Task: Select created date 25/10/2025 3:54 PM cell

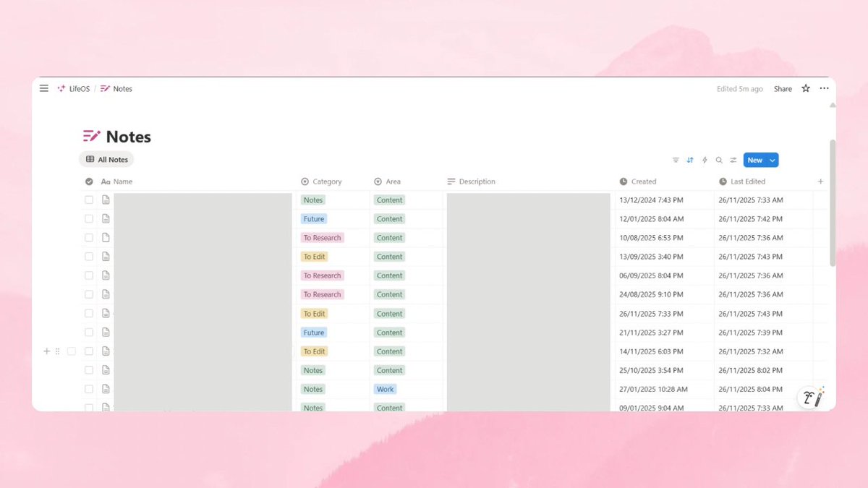Action: (x=652, y=369)
